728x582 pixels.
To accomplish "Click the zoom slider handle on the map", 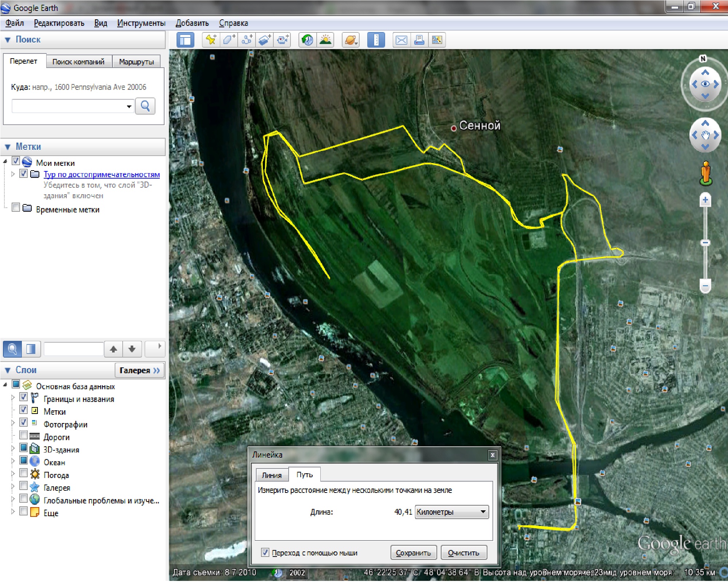I will pyautogui.click(x=705, y=243).
